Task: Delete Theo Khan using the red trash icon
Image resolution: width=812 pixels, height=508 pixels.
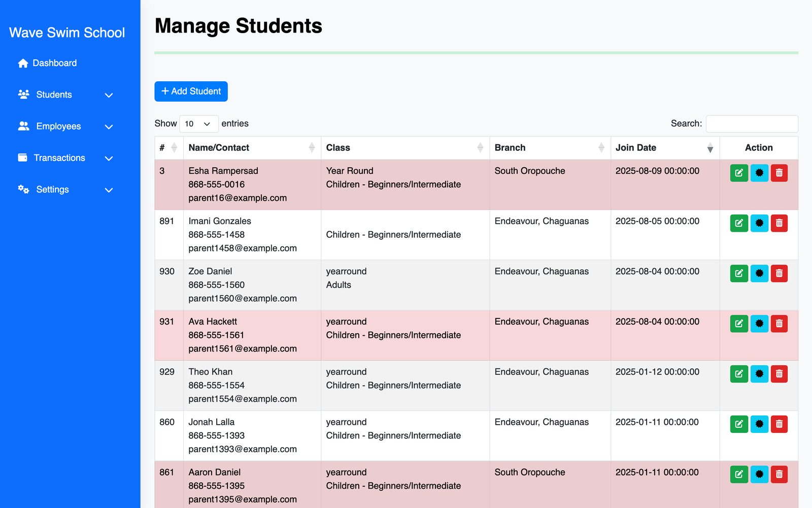Action: tap(779, 374)
